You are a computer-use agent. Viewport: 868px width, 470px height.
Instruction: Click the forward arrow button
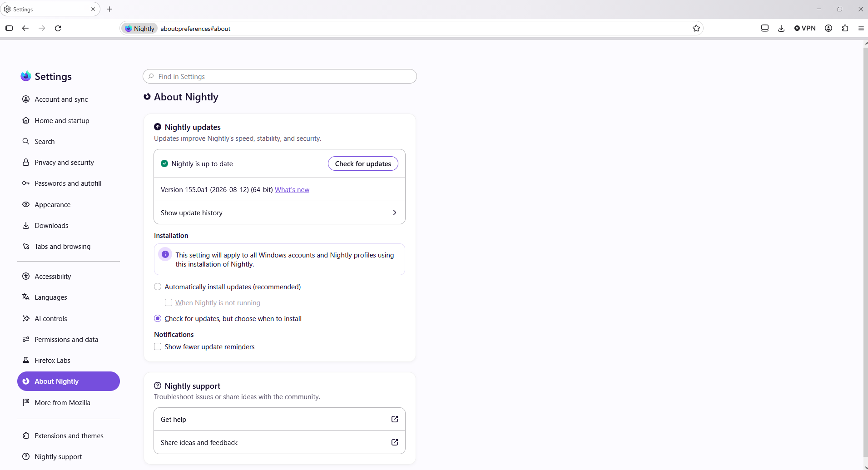(x=42, y=28)
